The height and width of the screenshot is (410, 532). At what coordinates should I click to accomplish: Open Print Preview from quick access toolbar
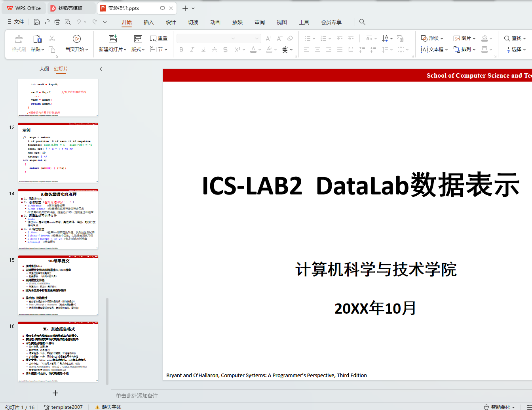(68, 22)
